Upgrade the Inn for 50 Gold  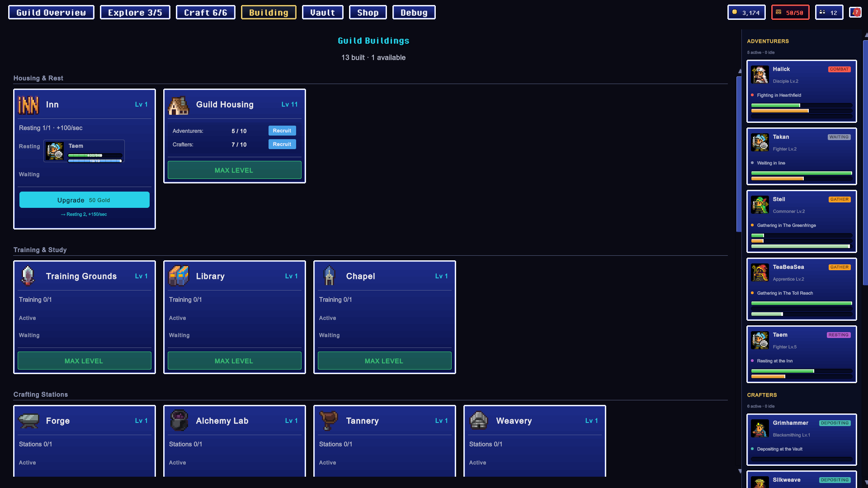tap(84, 200)
